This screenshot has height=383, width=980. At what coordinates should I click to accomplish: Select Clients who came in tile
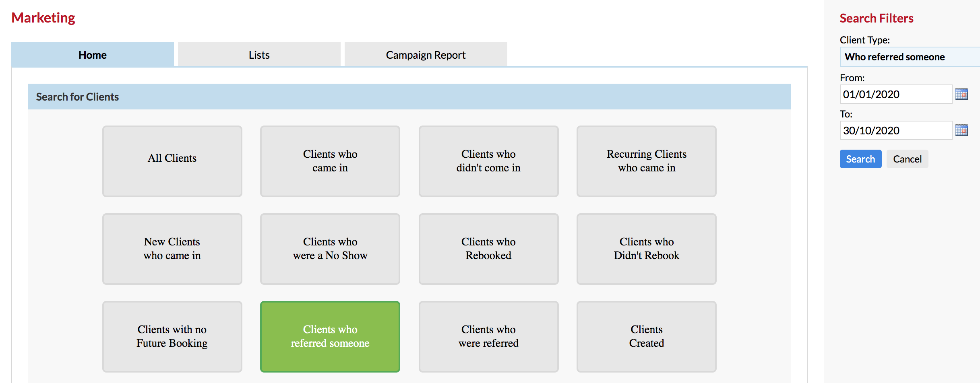click(330, 161)
